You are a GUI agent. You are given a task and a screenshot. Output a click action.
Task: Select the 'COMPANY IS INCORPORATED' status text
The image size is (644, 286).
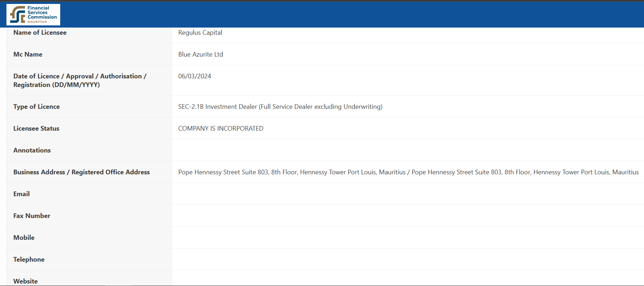[221, 129]
